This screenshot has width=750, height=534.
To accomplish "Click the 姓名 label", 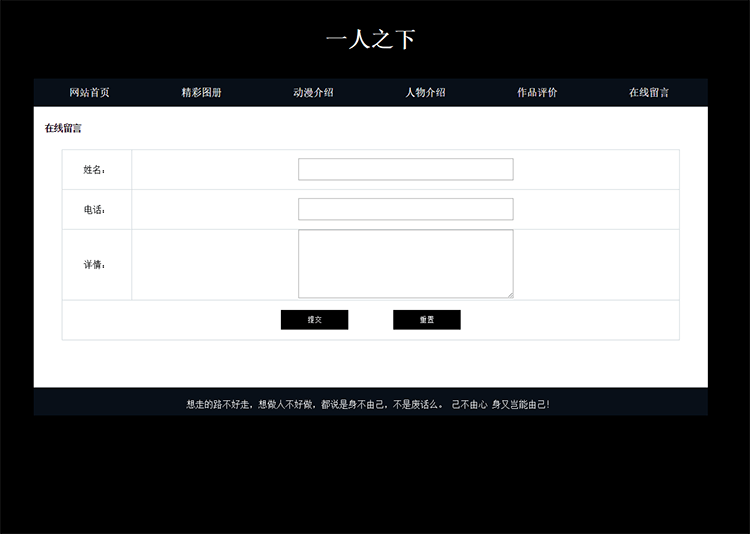I will [94, 170].
